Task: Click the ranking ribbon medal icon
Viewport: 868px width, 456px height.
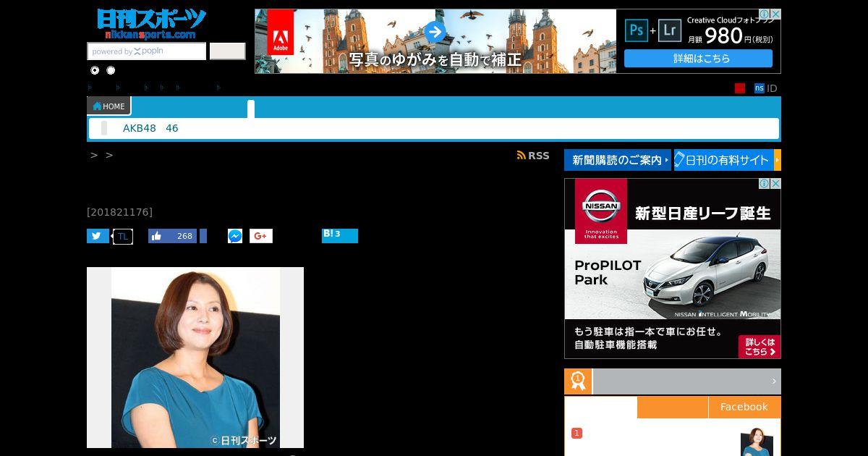Action: pos(578,381)
